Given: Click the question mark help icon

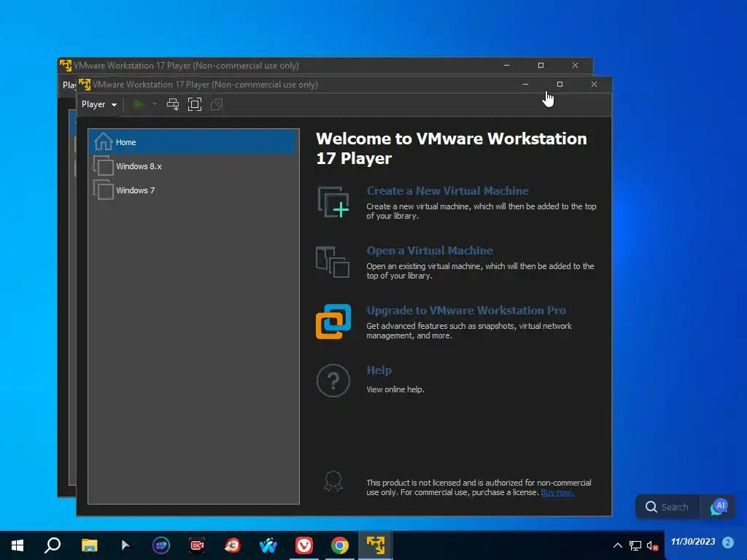Looking at the screenshot, I should pos(333,381).
